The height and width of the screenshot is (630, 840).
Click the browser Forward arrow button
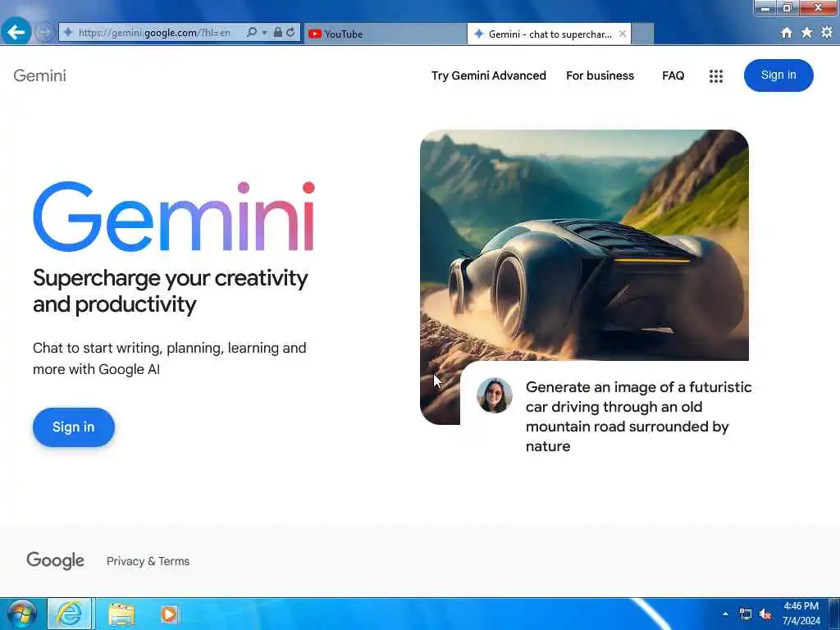click(x=44, y=33)
